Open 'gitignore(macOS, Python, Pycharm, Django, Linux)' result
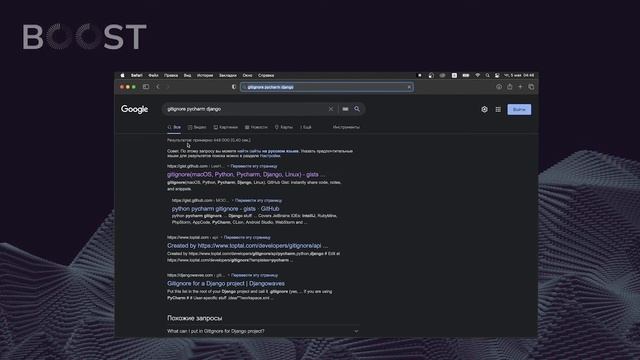The image size is (640, 360). click(246, 175)
